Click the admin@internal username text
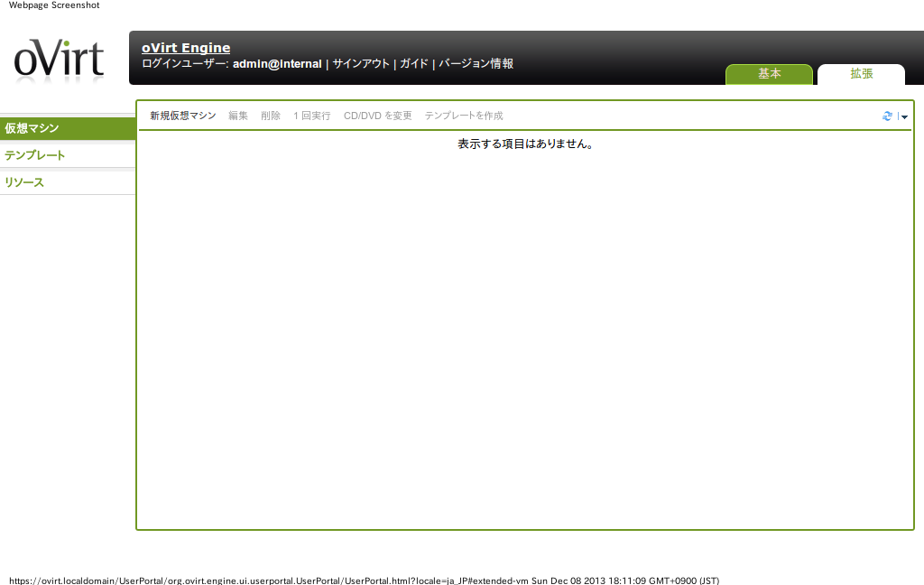The image size is (924, 585). (277, 64)
